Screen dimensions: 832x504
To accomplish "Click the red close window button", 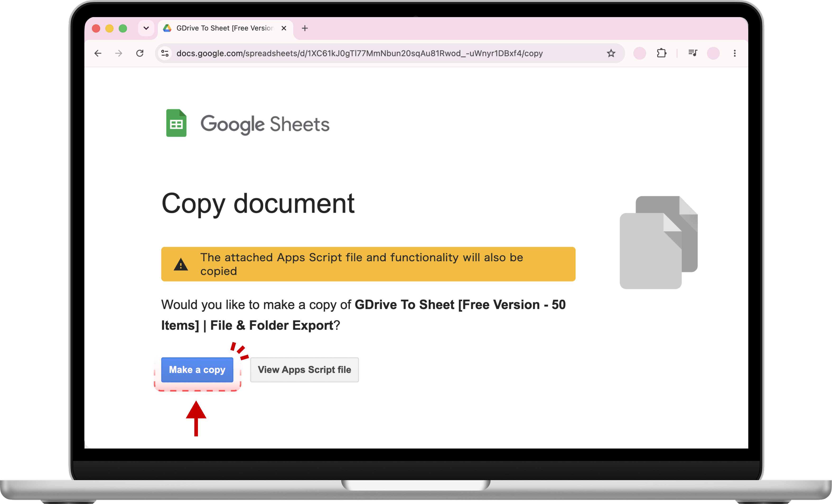I will (x=96, y=28).
